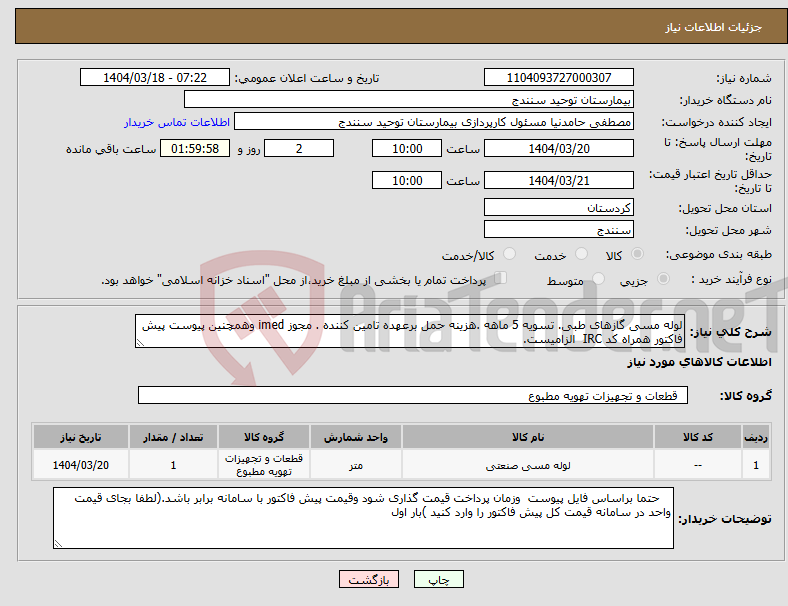Click the page header جزئیات اطلاعات نیاز

pos(714,27)
